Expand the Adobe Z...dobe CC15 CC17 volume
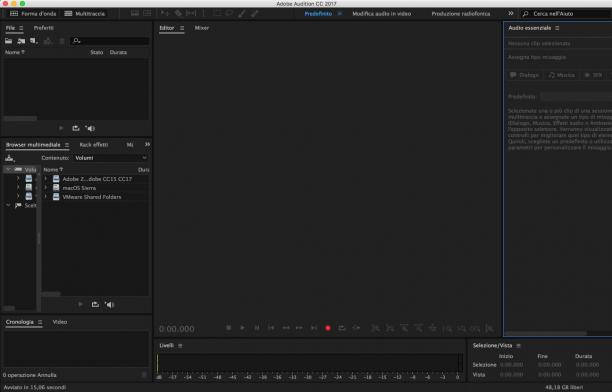 point(45,179)
